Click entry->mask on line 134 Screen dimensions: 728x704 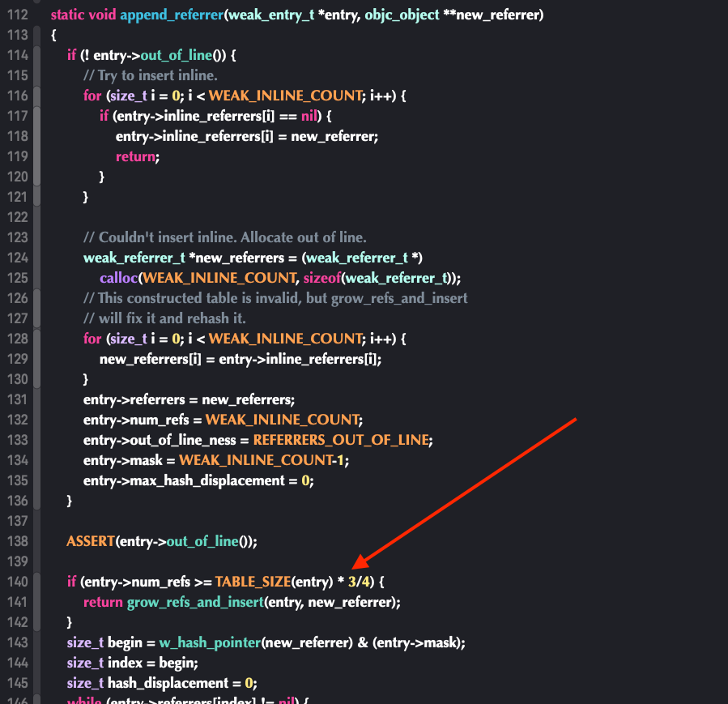tap(123, 460)
